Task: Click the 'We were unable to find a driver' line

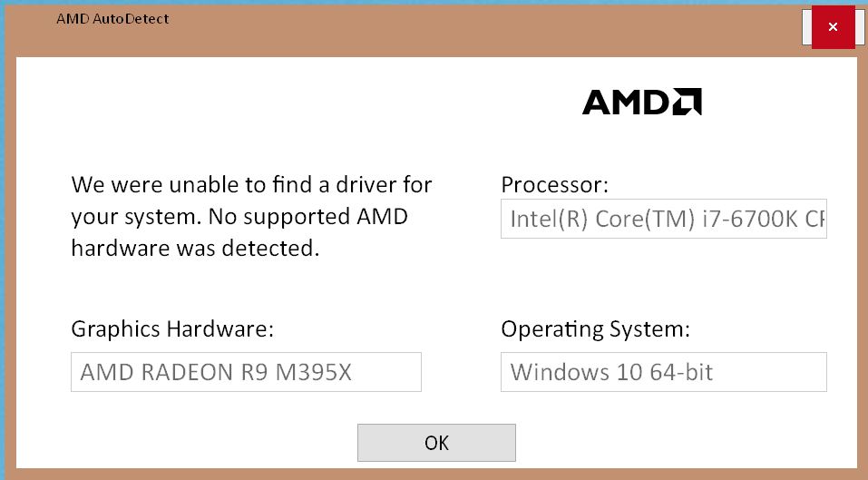Action: [x=251, y=184]
